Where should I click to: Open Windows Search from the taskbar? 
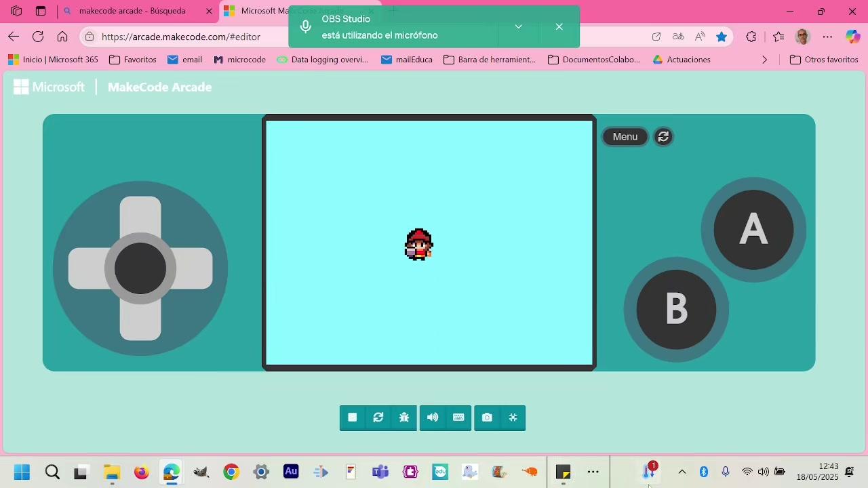point(52,472)
